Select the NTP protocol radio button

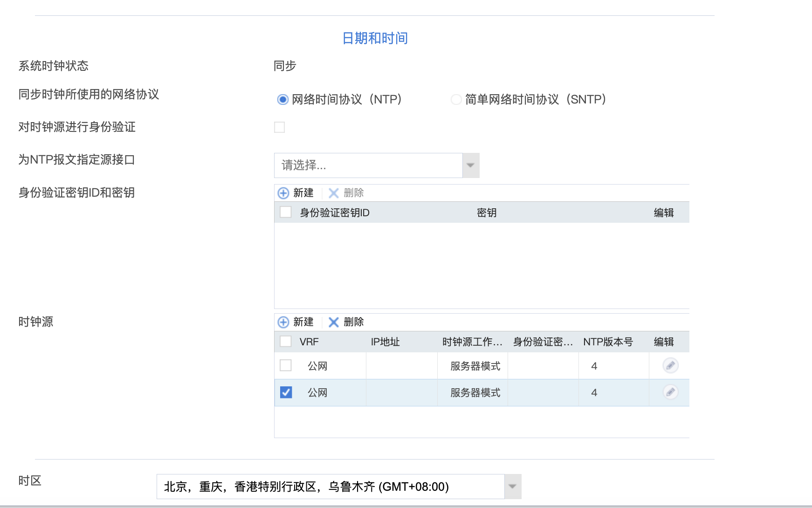pos(282,100)
